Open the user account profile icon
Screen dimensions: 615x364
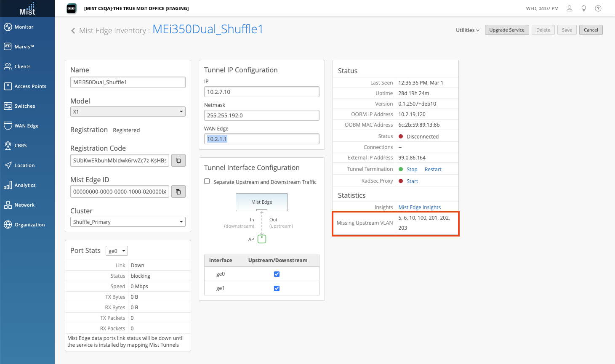click(x=570, y=8)
